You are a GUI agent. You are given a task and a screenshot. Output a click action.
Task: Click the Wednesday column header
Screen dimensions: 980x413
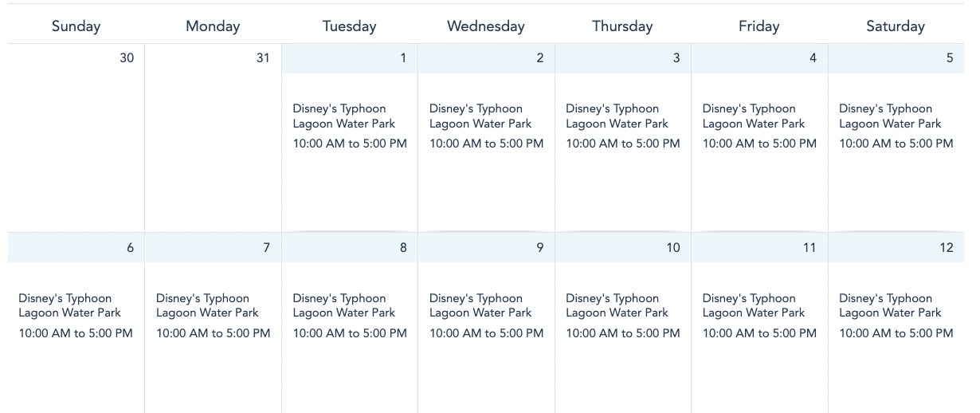(x=486, y=26)
